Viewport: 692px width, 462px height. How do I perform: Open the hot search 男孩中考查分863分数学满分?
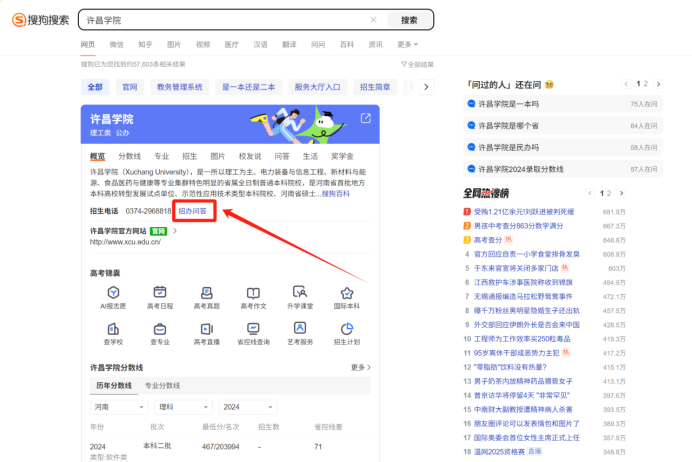tap(519, 226)
